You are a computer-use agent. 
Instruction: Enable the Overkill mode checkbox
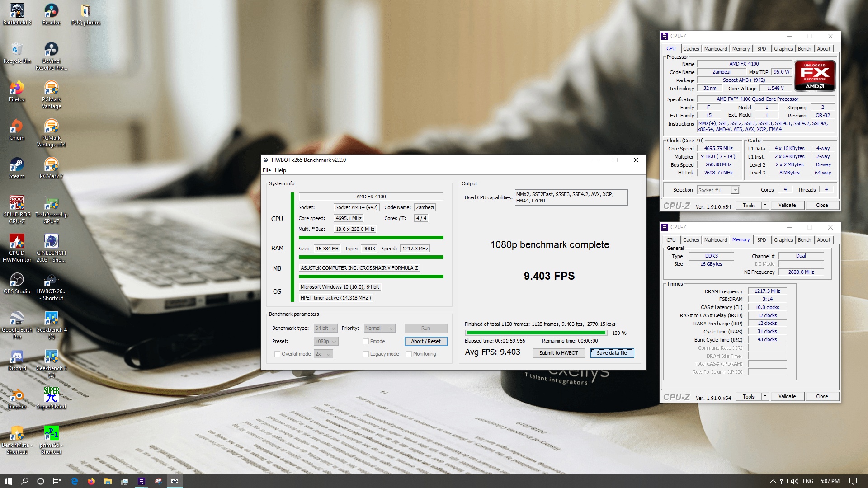pyautogui.click(x=277, y=354)
